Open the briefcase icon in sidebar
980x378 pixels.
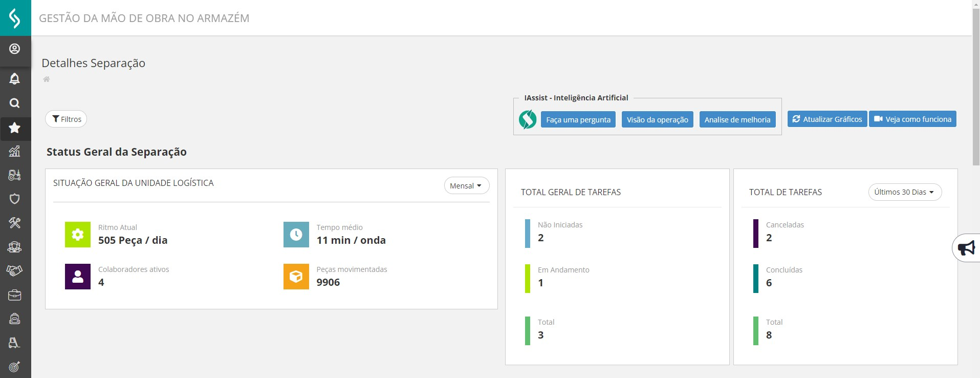(15, 295)
